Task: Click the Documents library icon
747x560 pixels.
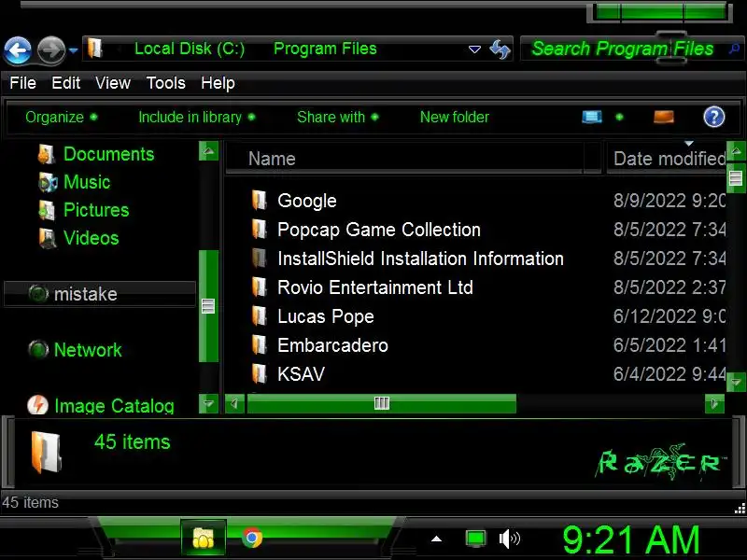Action: [46, 154]
